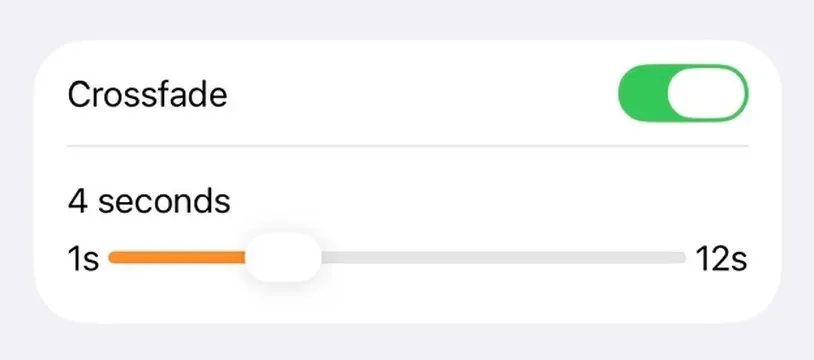This screenshot has width=814, height=360.
Task: Click the slider's white thumb handle
Action: pyautogui.click(x=283, y=258)
